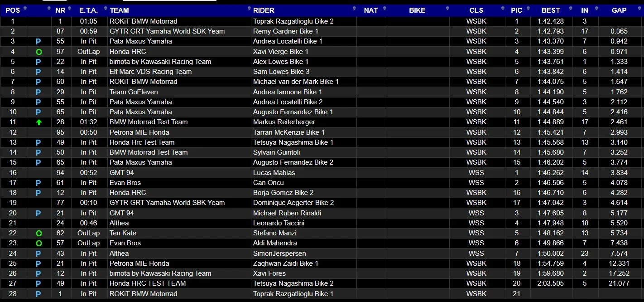Click the Team GoEleven team cell
The height and width of the screenshot is (302, 644).
click(134, 92)
